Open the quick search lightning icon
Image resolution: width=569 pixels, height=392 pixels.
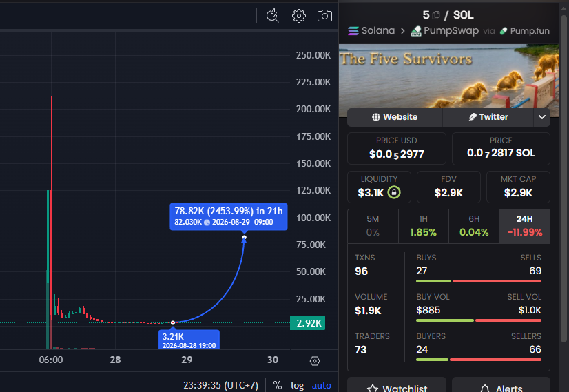pyautogui.click(x=273, y=16)
